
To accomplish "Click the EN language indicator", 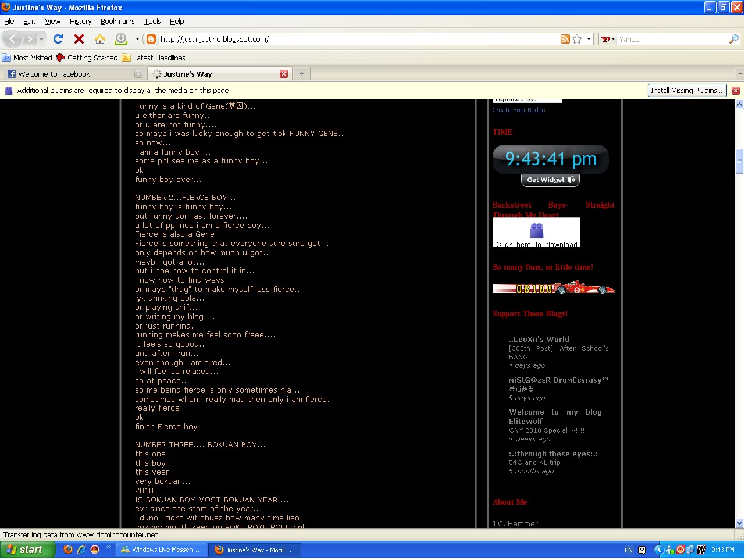I will (629, 550).
